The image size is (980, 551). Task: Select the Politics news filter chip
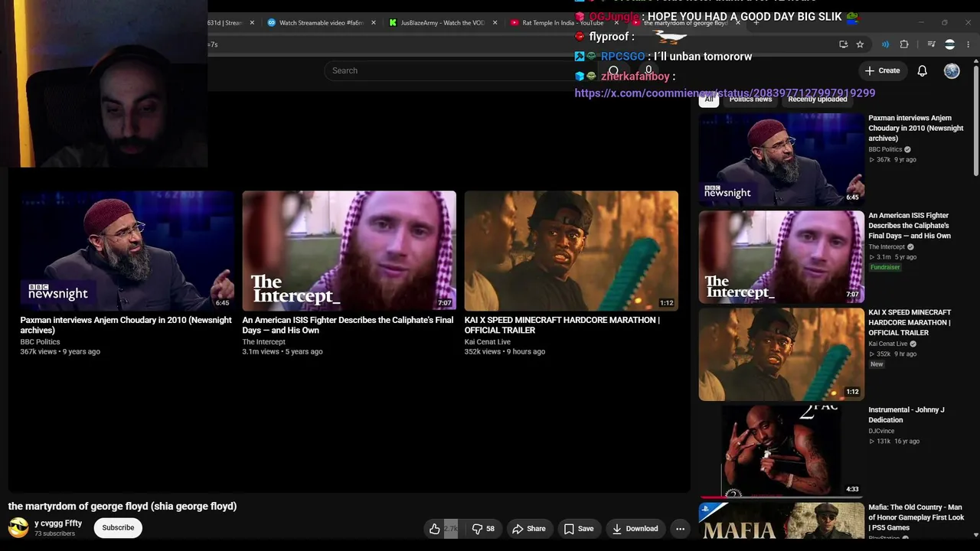(750, 99)
